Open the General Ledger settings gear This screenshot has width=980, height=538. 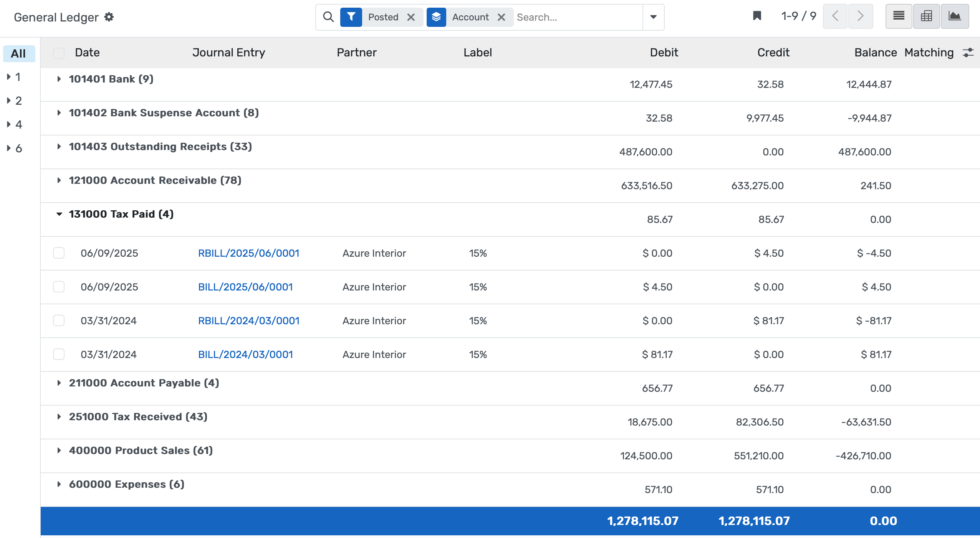pyautogui.click(x=109, y=17)
